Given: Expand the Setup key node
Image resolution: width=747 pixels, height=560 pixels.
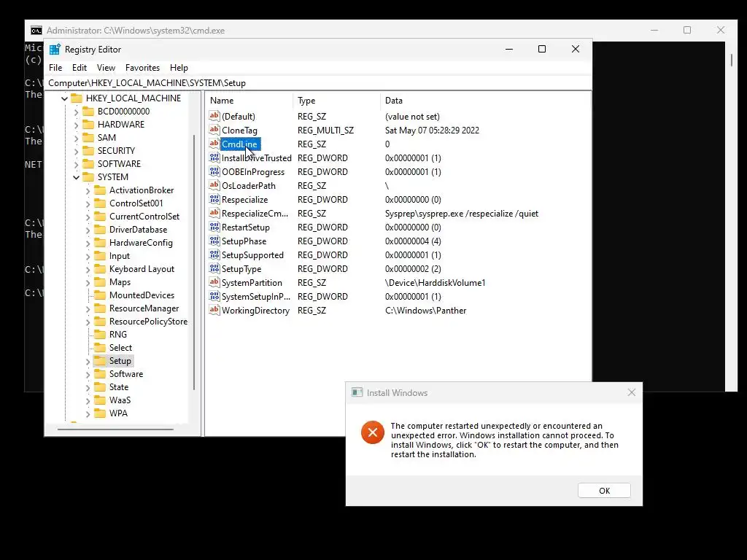Looking at the screenshot, I should (x=88, y=362).
